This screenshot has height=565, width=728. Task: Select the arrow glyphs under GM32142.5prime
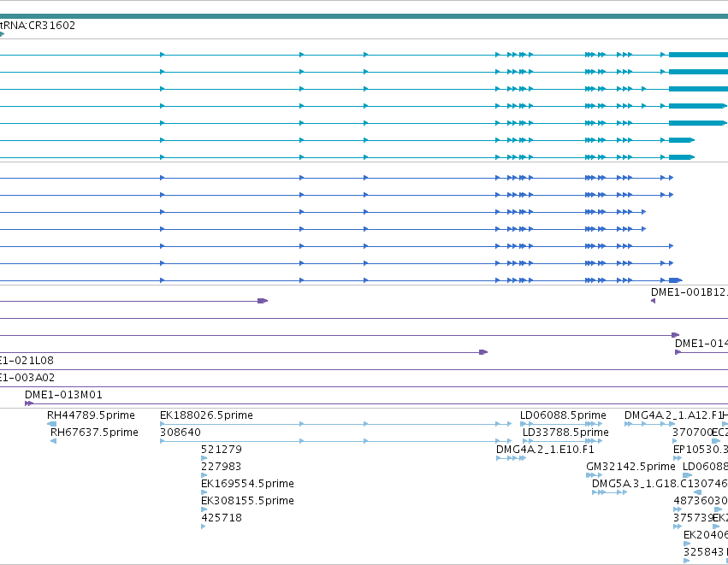[x=595, y=475]
